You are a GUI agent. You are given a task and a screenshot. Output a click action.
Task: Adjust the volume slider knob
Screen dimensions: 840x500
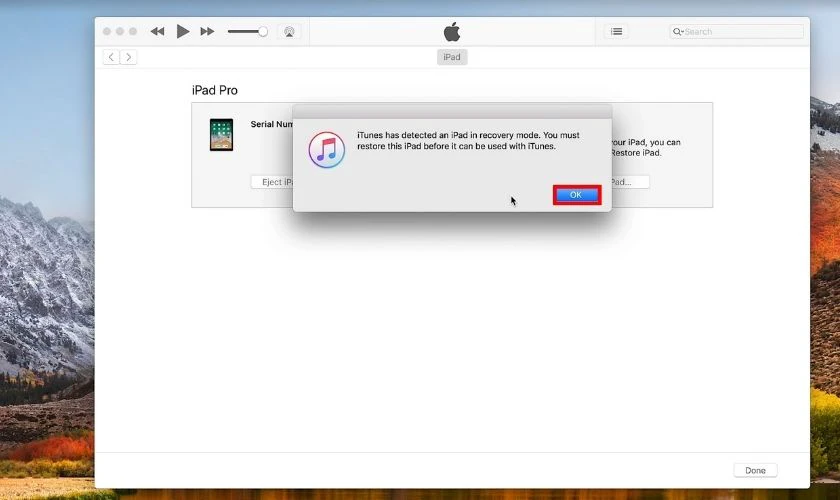pyautogui.click(x=262, y=32)
